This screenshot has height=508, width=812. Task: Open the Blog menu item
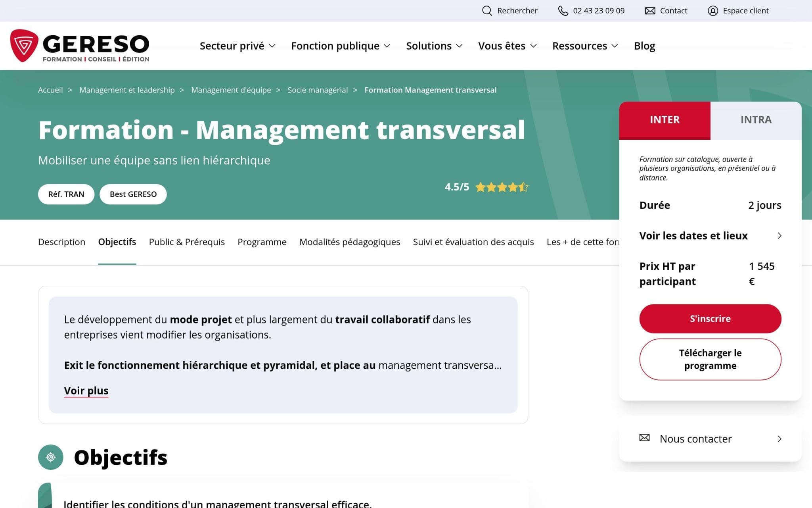click(644, 46)
